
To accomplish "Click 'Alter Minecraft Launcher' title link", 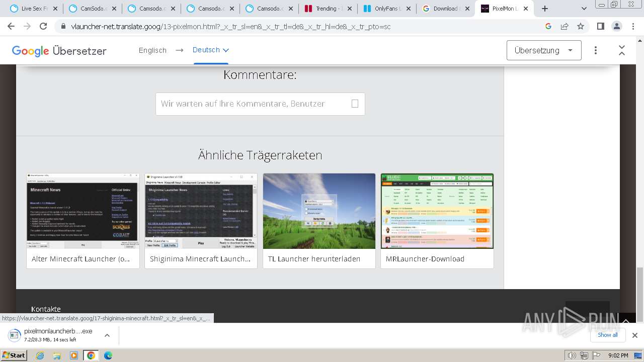I will click(x=81, y=259).
